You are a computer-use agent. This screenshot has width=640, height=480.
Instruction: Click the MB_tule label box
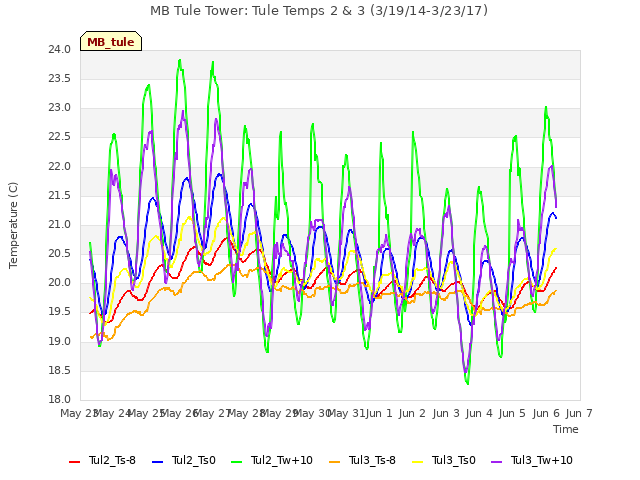pos(111,41)
